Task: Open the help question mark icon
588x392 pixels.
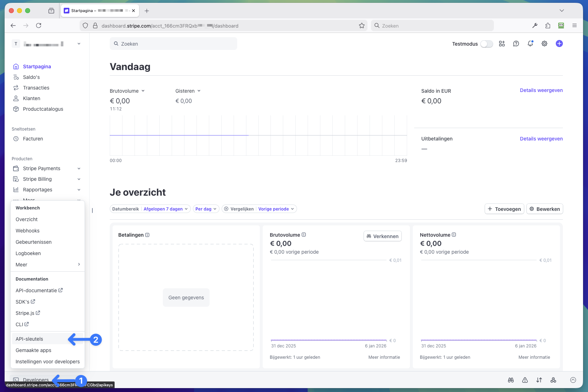Action: [516, 44]
